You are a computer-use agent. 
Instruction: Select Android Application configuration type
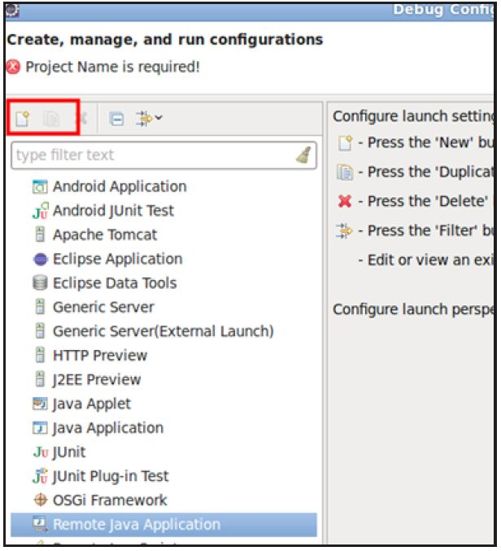click(119, 187)
